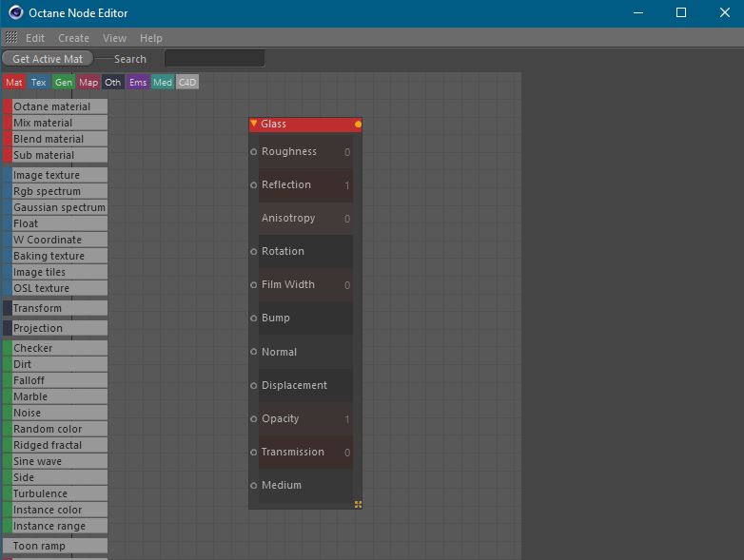Toggle the Gen node filter
744x560 pixels.
click(x=64, y=83)
